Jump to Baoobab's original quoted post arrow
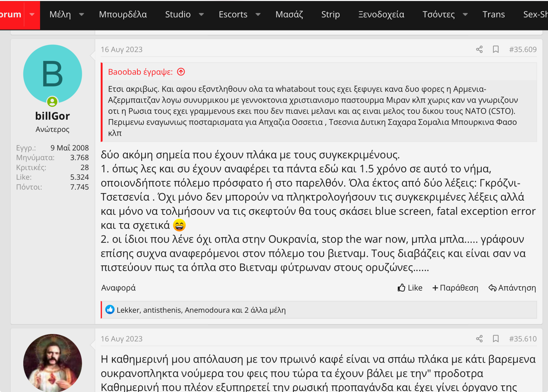 click(181, 72)
